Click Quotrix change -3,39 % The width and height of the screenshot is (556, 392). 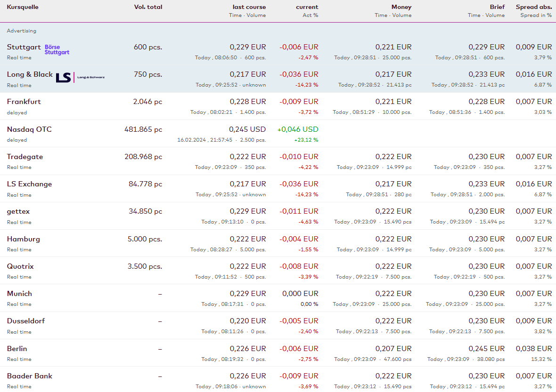click(x=308, y=277)
